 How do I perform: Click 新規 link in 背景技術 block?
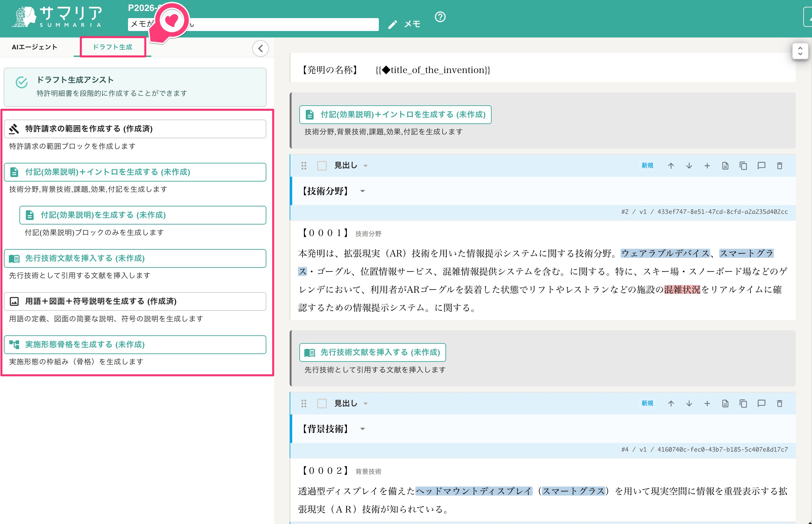point(647,403)
